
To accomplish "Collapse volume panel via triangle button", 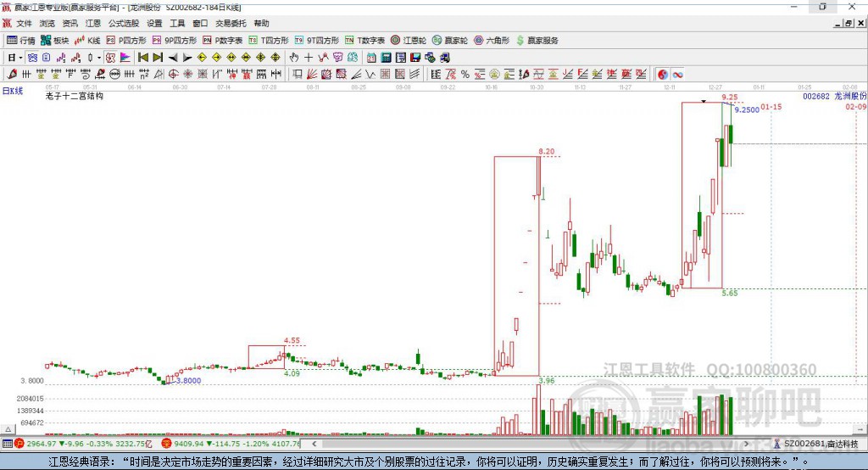I will click(x=8, y=429).
